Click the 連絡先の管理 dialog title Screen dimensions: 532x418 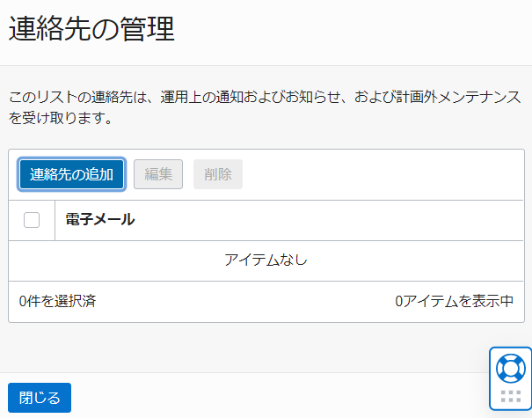(91, 29)
